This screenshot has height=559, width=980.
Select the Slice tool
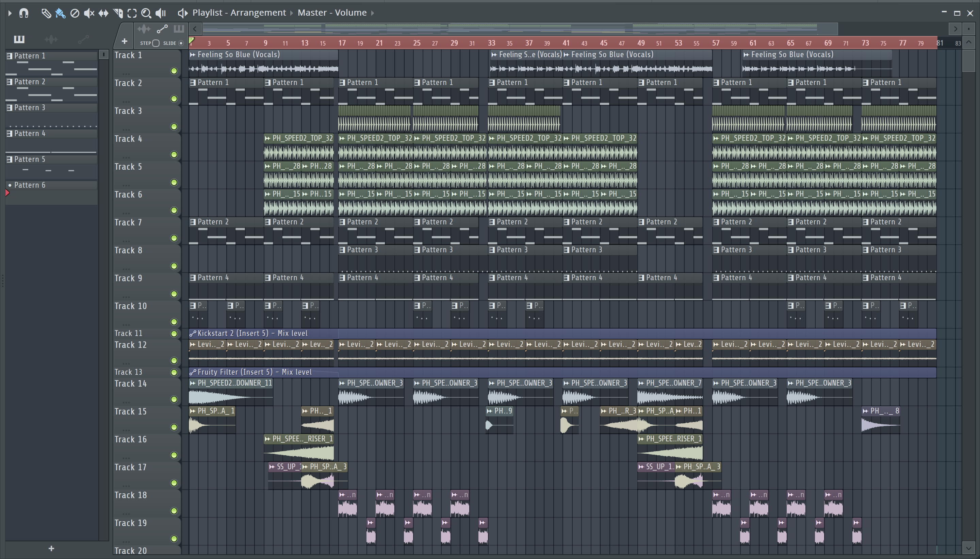tap(118, 14)
